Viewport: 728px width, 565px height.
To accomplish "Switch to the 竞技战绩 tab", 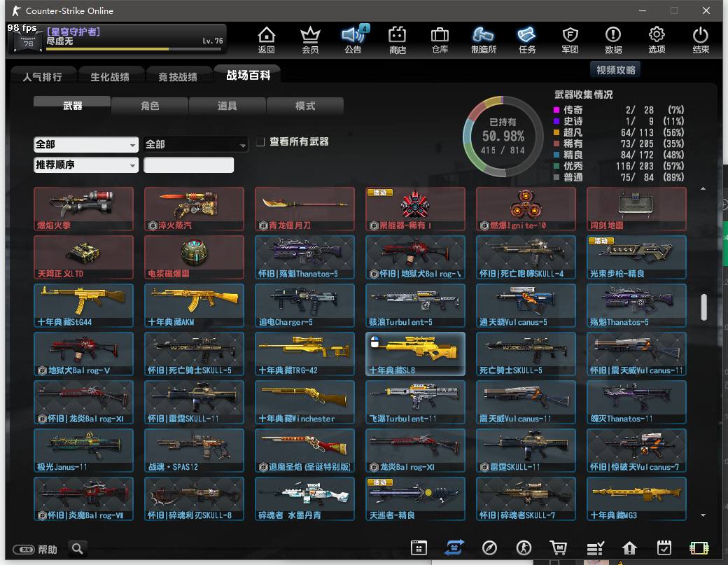I will pos(178,76).
